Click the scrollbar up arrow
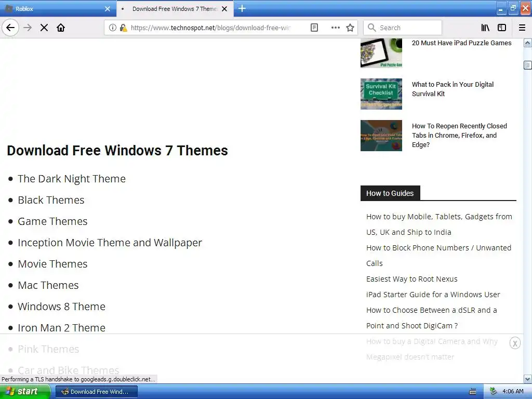 tap(528, 43)
